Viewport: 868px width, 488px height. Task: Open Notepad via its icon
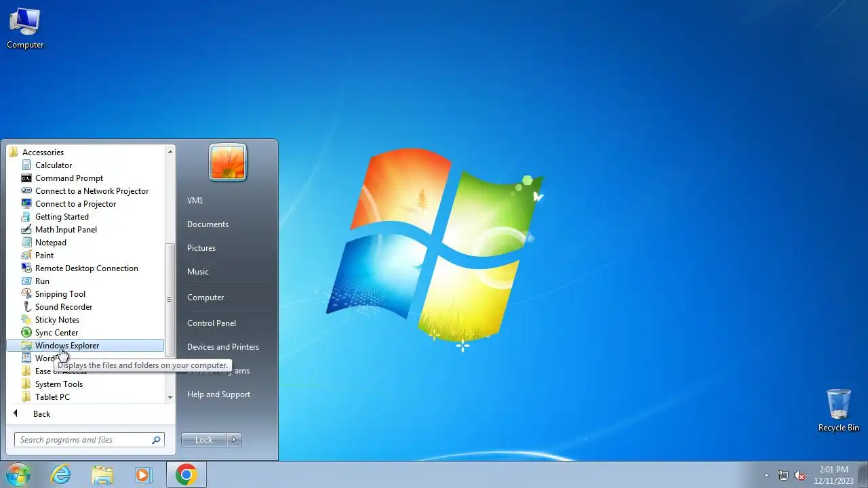(x=26, y=243)
